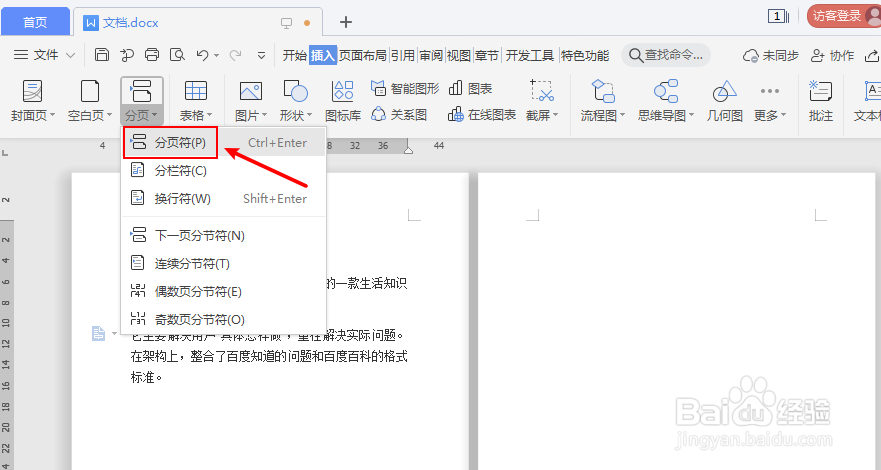
Task: Open the 图标库 icon library
Action: coord(343,92)
